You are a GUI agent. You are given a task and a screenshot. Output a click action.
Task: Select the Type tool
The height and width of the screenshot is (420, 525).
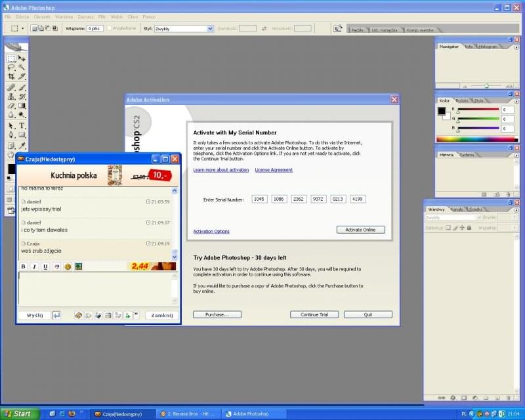tap(22, 125)
